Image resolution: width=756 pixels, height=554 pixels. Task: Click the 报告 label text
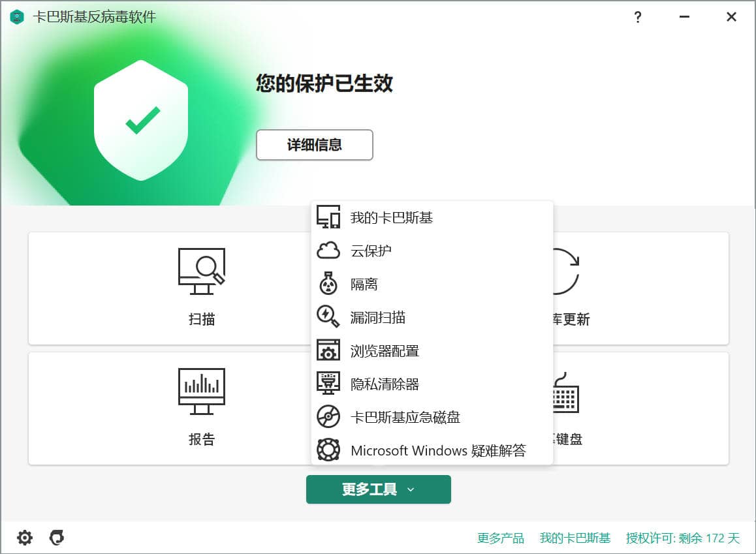pos(202,439)
